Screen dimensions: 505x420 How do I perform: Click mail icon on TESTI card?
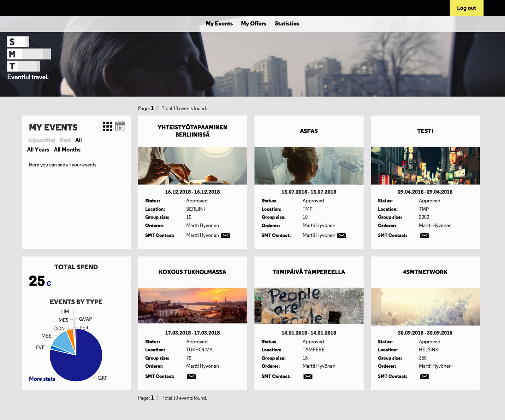coord(424,236)
